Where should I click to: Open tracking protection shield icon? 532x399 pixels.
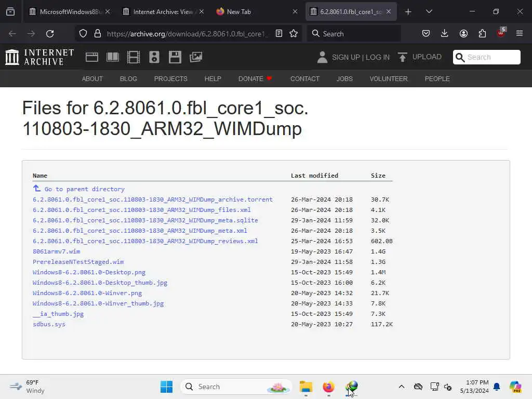click(x=83, y=34)
